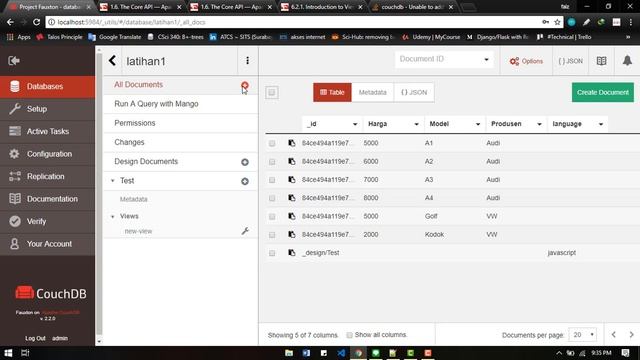This screenshot has height=360, width=640.
Task: Open query Options
Action: point(526,61)
